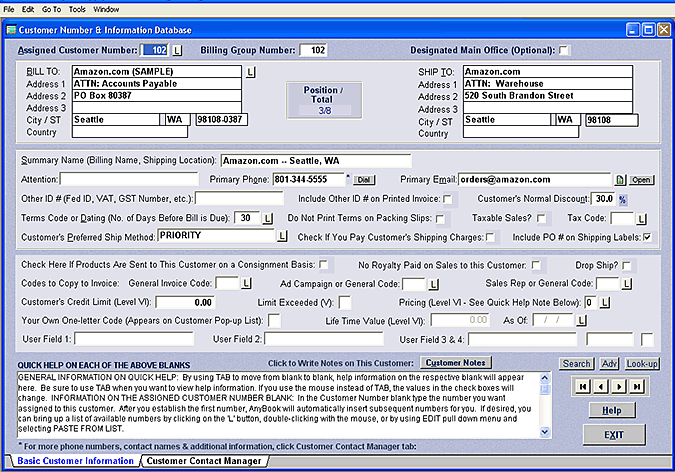
Task: Open lookup list for Assigned Customer Number
Action: click(x=177, y=50)
